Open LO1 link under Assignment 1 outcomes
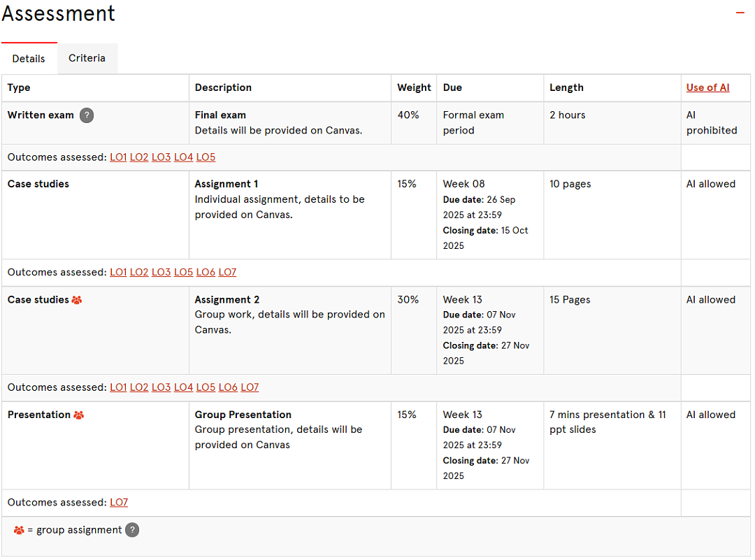The image size is (755, 560). (x=118, y=273)
